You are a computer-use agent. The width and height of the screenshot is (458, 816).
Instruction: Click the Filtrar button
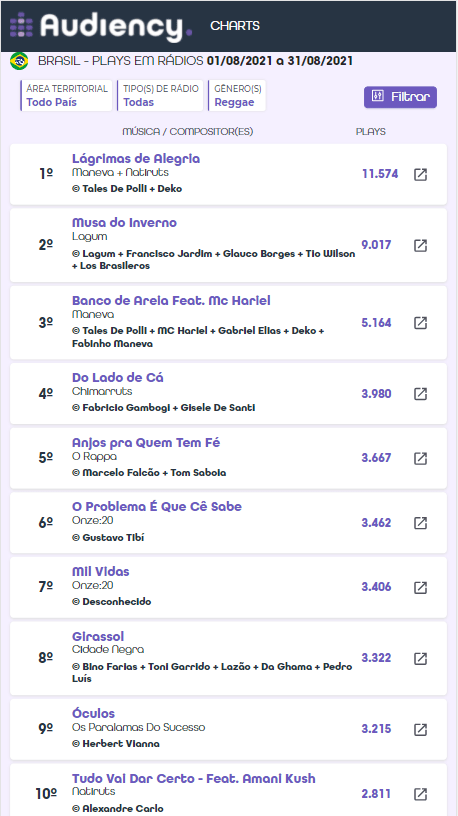(x=400, y=97)
